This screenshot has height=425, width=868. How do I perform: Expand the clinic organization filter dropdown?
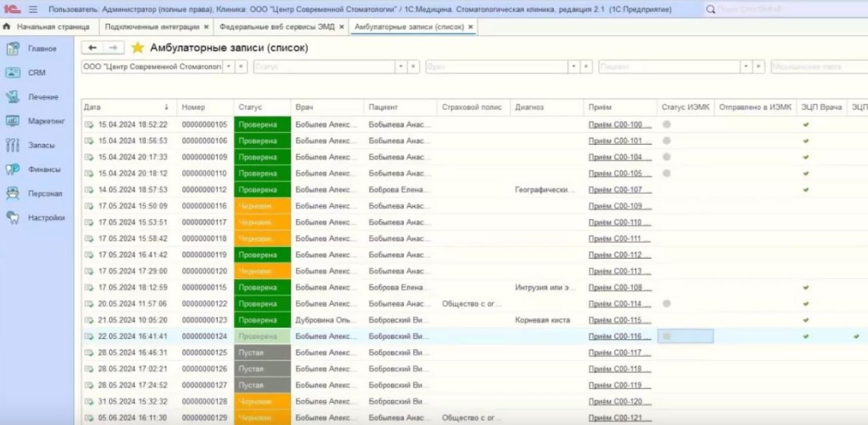[229, 67]
